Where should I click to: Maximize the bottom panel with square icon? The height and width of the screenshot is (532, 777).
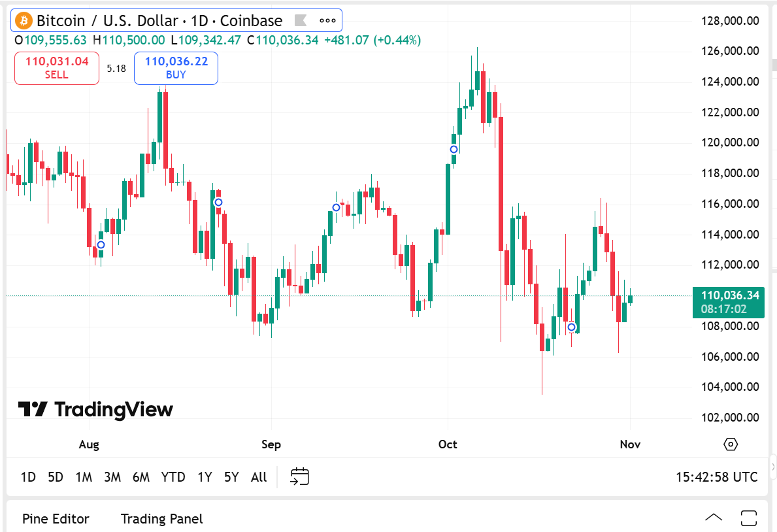[749, 518]
